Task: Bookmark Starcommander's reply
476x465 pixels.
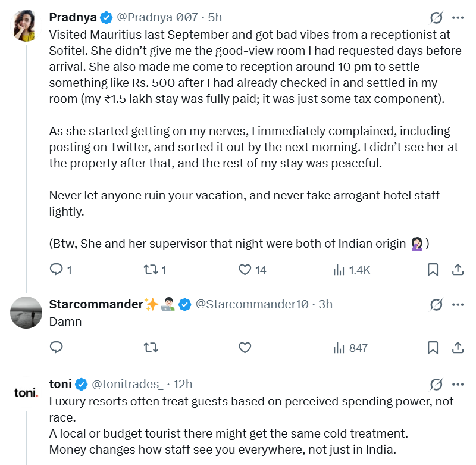Action: coord(433,347)
